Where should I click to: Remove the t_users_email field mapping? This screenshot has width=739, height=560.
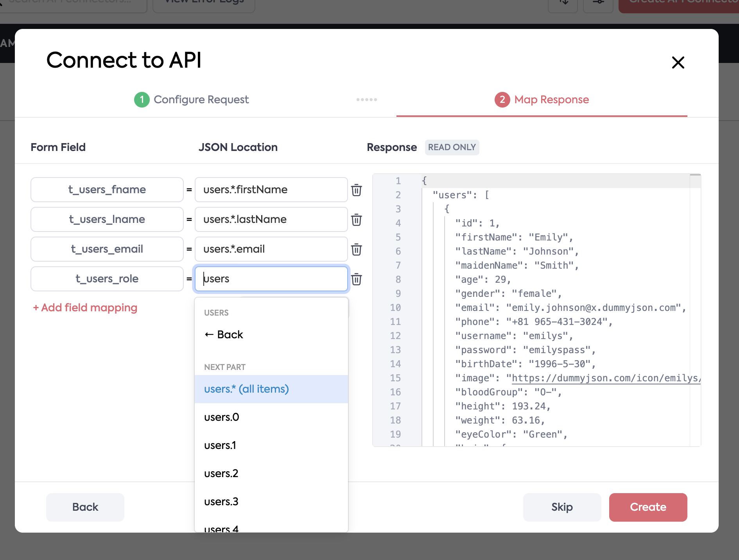click(356, 249)
